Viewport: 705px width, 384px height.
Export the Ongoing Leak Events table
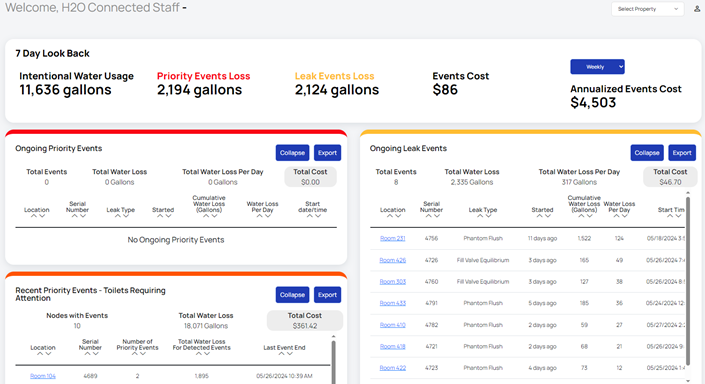pyautogui.click(x=682, y=153)
